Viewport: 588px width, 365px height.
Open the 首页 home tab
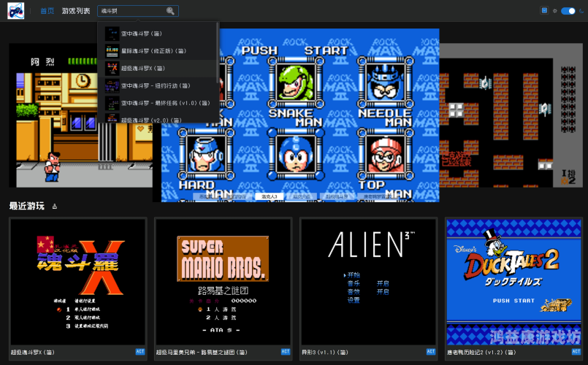47,11
